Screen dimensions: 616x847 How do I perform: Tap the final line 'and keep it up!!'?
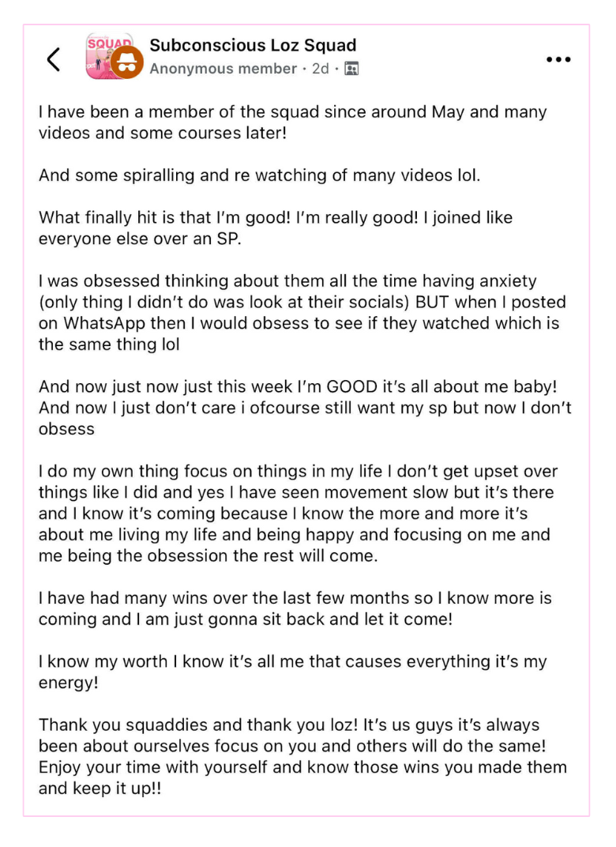100,788
